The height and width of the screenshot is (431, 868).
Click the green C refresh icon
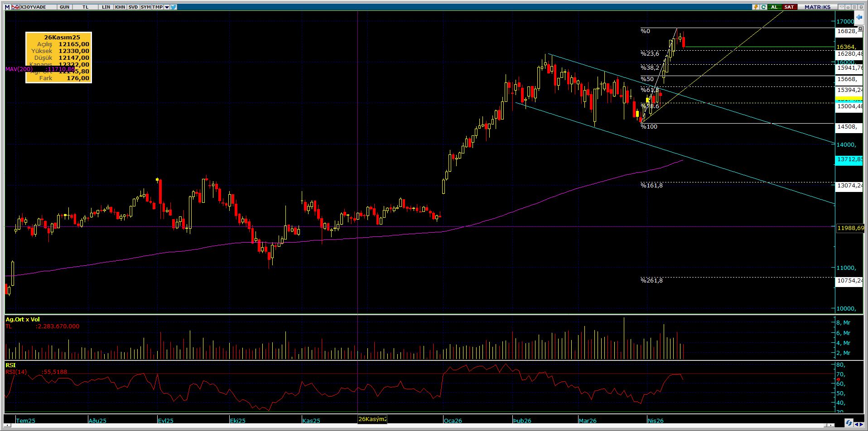(763, 7)
